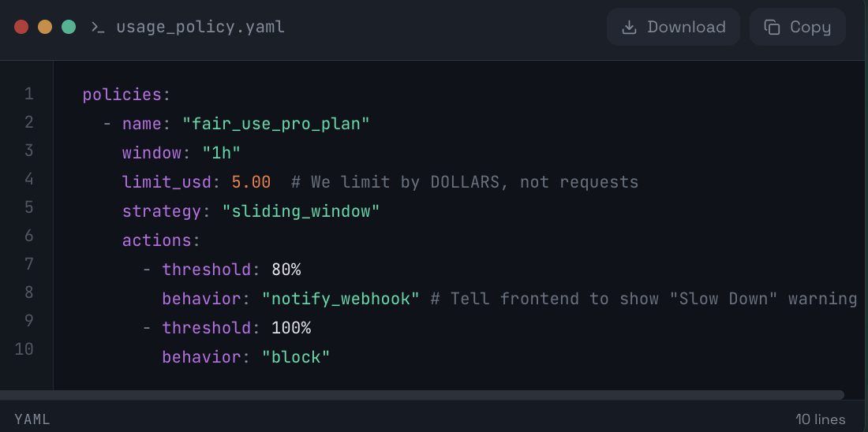Click the green window dot
The height and width of the screenshot is (432, 868).
[x=69, y=27]
